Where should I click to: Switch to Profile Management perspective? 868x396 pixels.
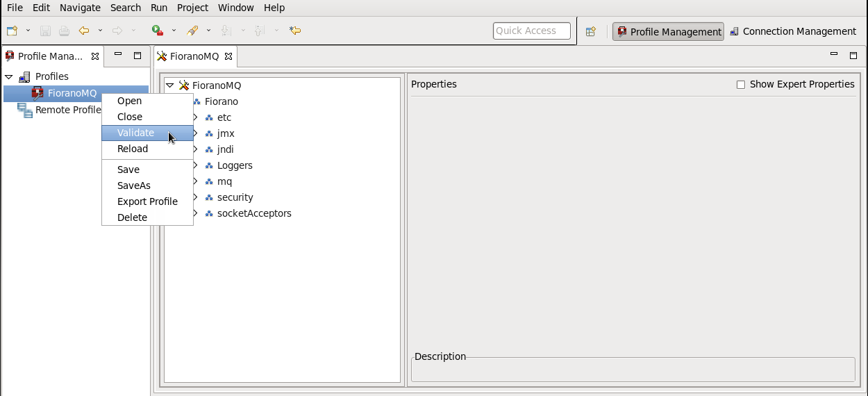[668, 31]
